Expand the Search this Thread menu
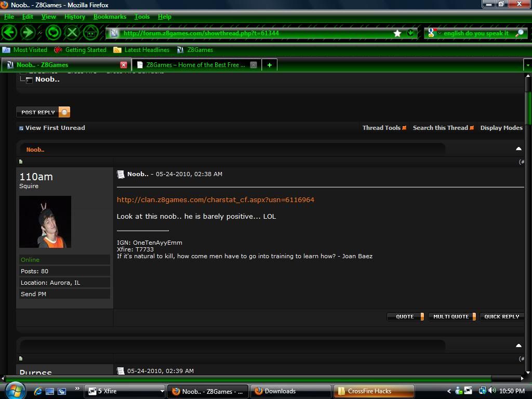This screenshot has width=532, height=399. click(x=443, y=128)
